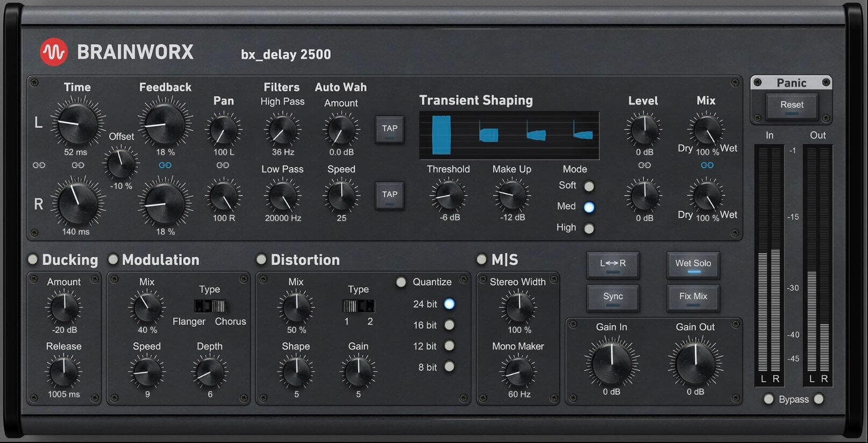Choose 16 bit quantization
The image size is (868, 443).
click(x=450, y=325)
